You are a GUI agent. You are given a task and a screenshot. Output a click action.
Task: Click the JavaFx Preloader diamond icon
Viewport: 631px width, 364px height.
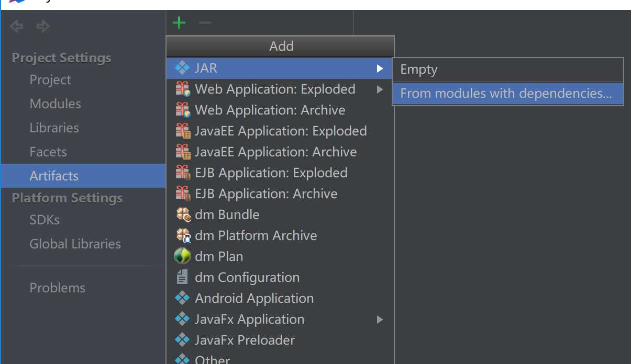182,340
